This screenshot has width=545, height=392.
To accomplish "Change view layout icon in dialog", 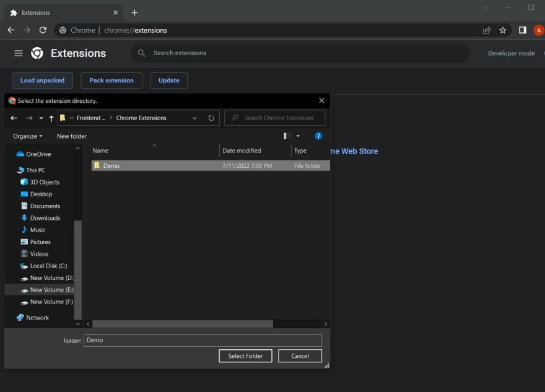I will pyautogui.click(x=287, y=136).
